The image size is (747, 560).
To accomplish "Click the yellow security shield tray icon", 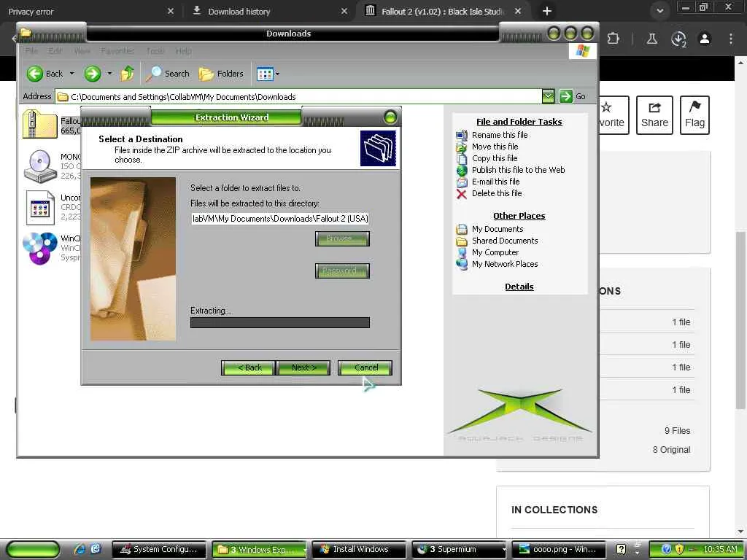I will pos(679,550).
